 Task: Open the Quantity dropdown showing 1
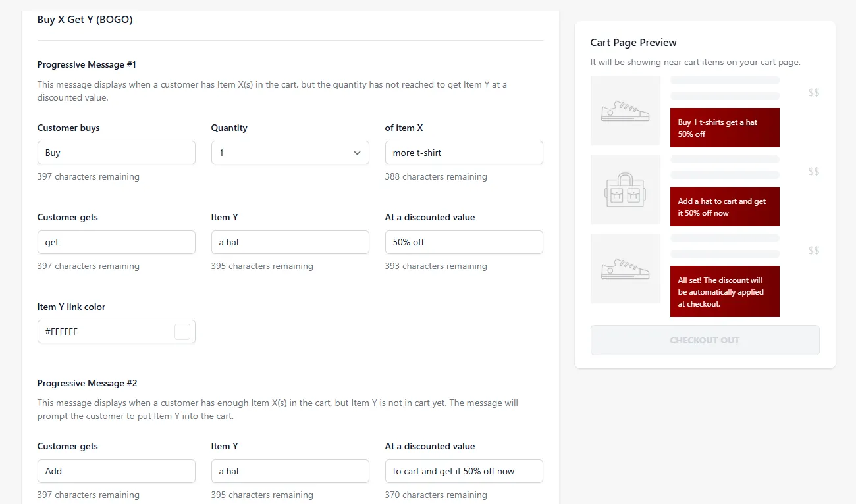pyautogui.click(x=290, y=153)
